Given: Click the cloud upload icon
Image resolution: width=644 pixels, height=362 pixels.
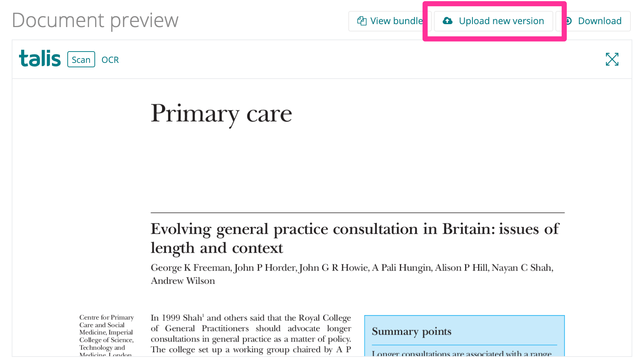Looking at the screenshot, I should point(447,21).
